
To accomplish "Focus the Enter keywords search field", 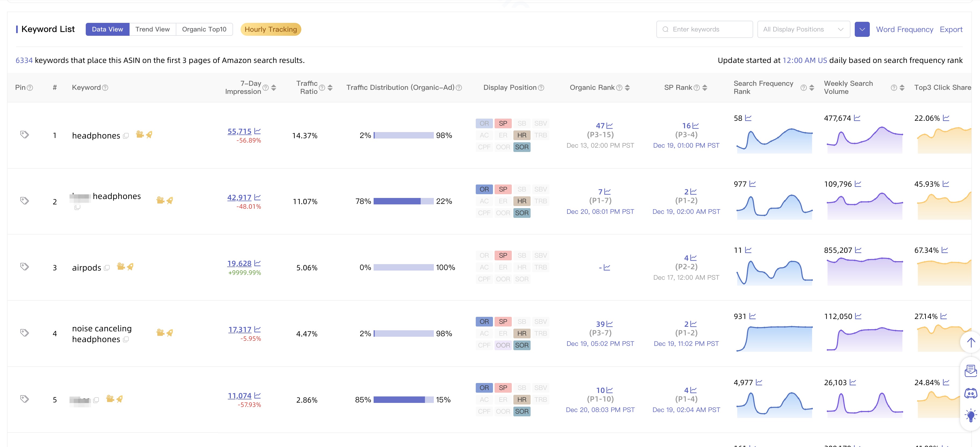I will pyautogui.click(x=704, y=29).
